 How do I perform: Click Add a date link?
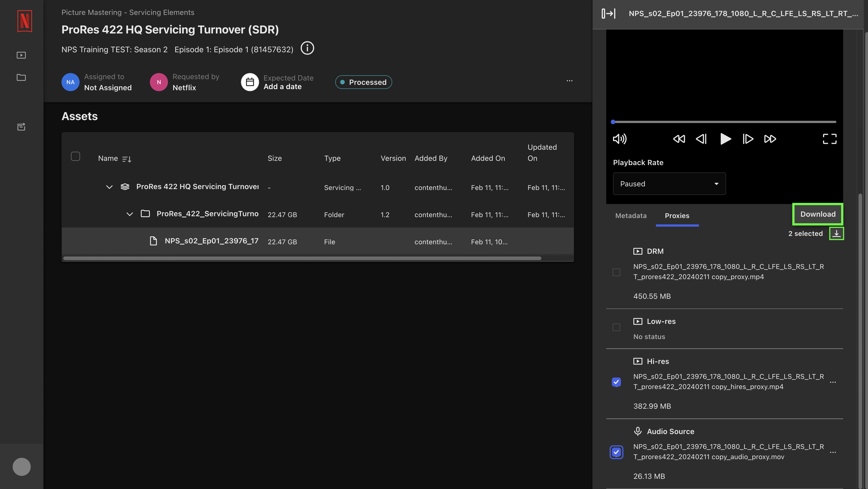coord(282,87)
